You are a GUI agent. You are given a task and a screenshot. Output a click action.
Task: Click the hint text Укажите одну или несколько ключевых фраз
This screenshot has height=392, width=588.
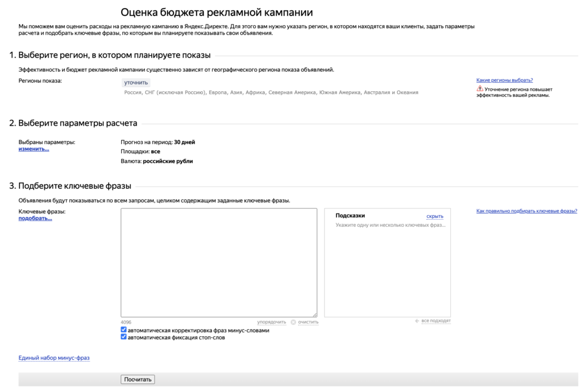tap(390, 225)
